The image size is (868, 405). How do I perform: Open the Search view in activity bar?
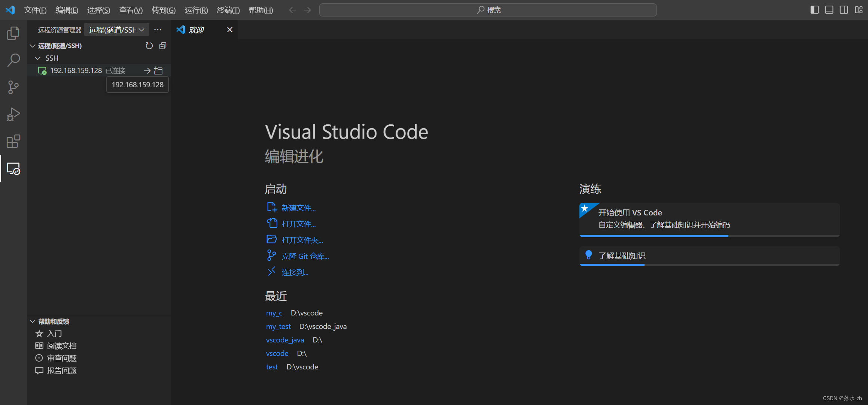point(13,60)
